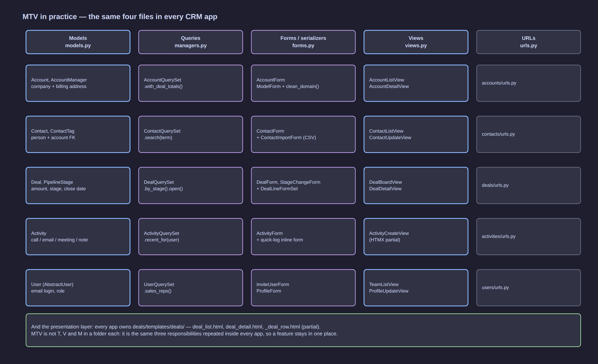Click the AccountQuerySet with_deal_totals box
The width and height of the screenshot is (598, 364).
pyautogui.click(x=190, y=83)
